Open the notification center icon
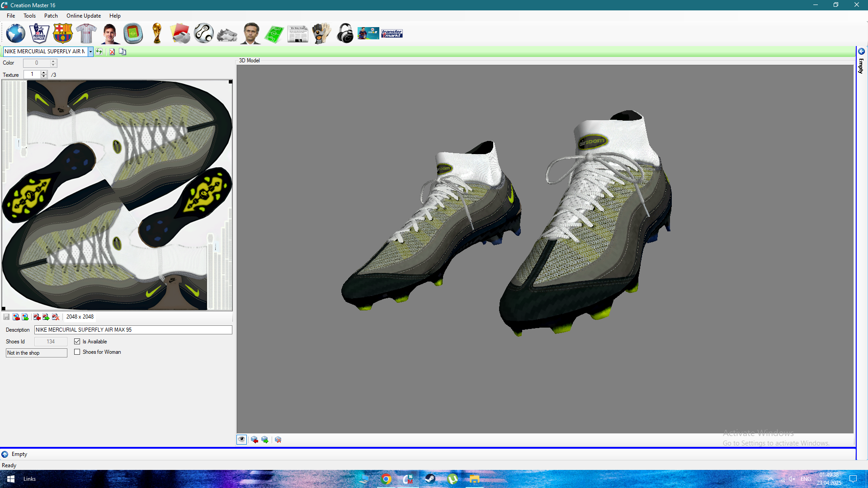Screen dimensions: 868x488 click(x=853, y=479)
